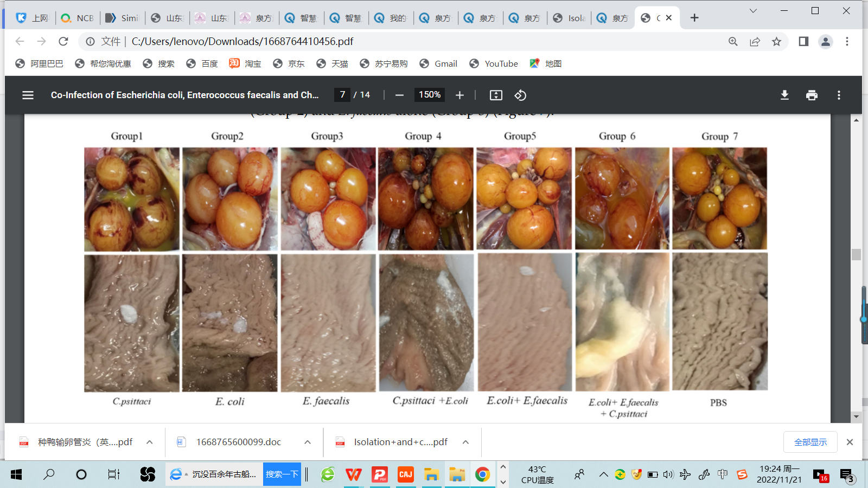
Task: Click PDF scrollbar up arrow
Action: pos(856,120)
